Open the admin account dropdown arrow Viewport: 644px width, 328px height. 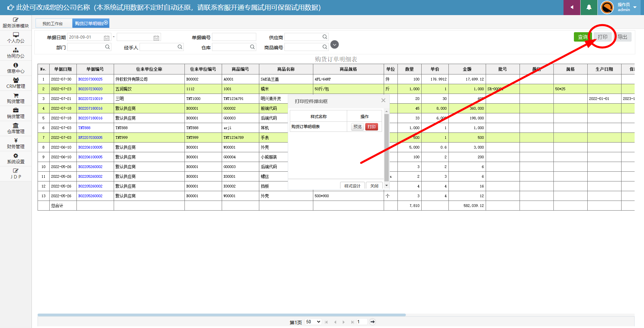(x=635, y=7)
